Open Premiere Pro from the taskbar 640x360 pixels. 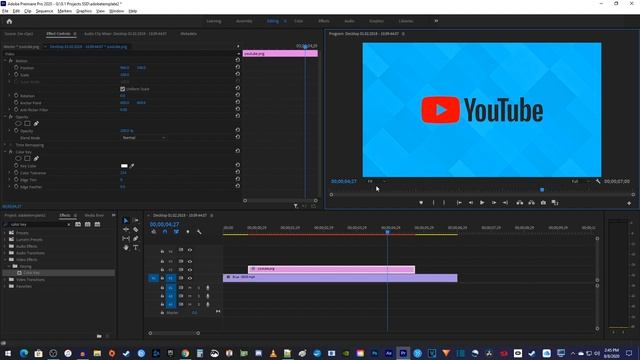point(403,353)
